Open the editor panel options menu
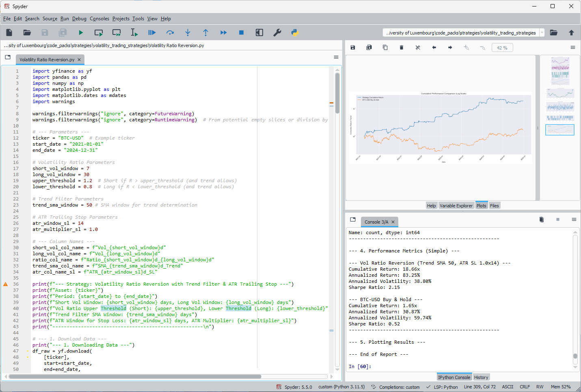Image resolution: width=581 pixels, height=392 pixels. (336, 57)
